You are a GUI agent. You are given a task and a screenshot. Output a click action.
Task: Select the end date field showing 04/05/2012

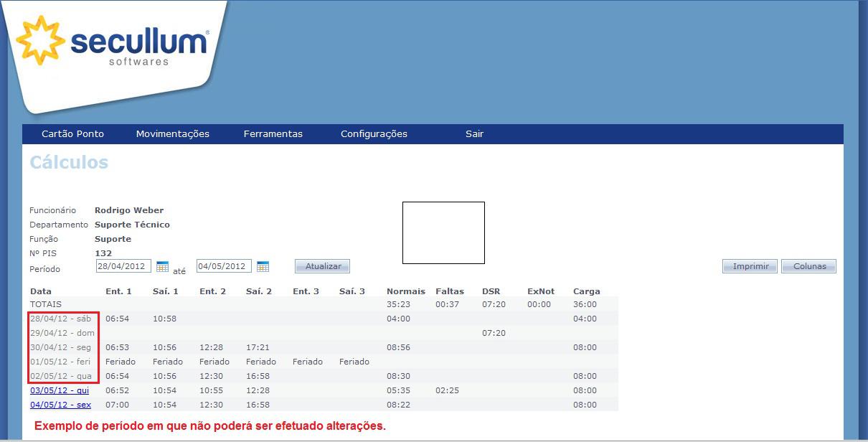224,265
